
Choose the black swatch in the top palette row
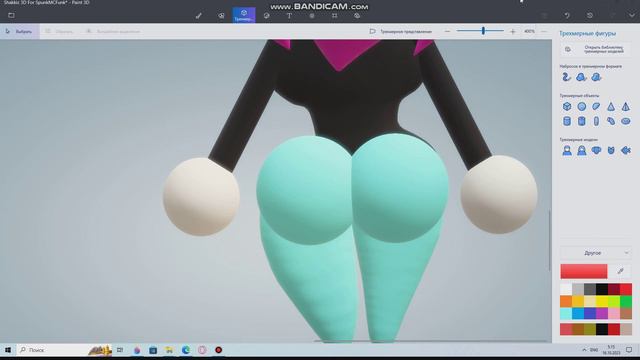tap(602, 289)
